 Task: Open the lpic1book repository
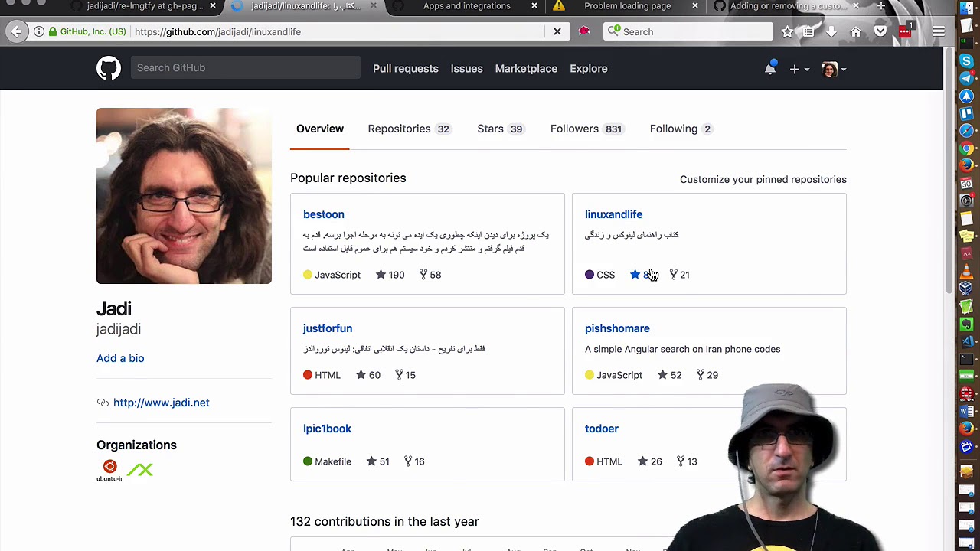point(327,429)
